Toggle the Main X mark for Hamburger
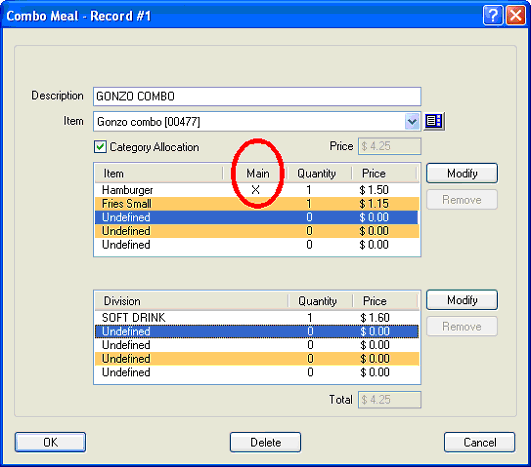Viewport: 531px width, 467px height. click(x=256, y=190)
